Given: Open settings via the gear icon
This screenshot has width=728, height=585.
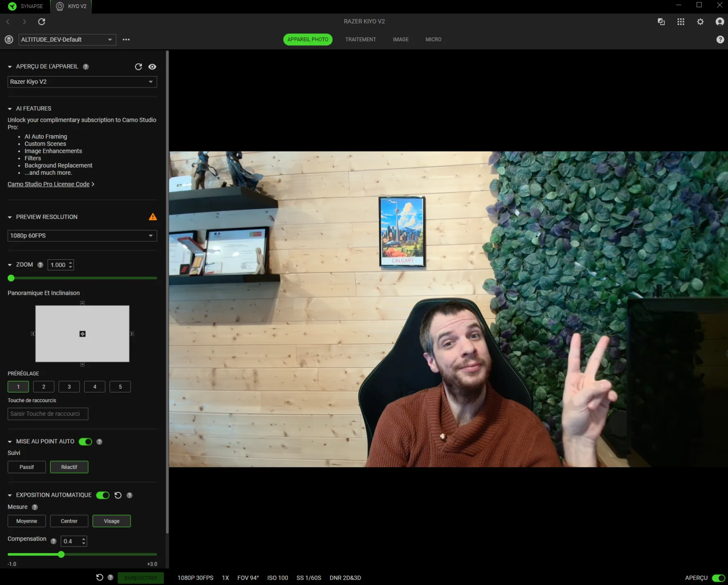Looking at the screenshot, I should (700, 22).
